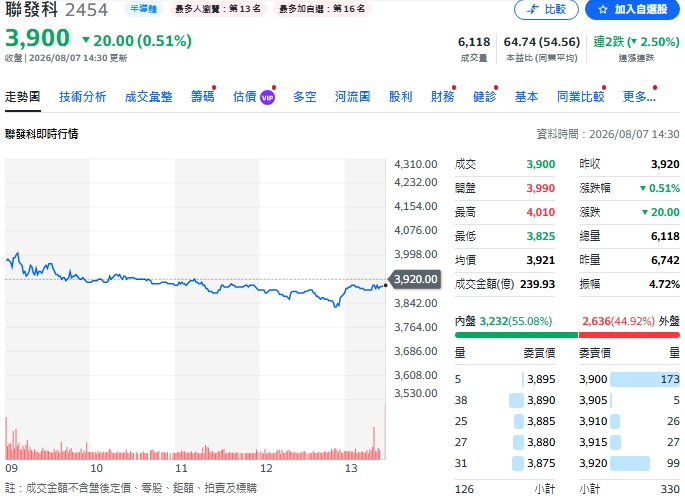
Task: Click ask price 3,905
Action: tap(593, 400)
